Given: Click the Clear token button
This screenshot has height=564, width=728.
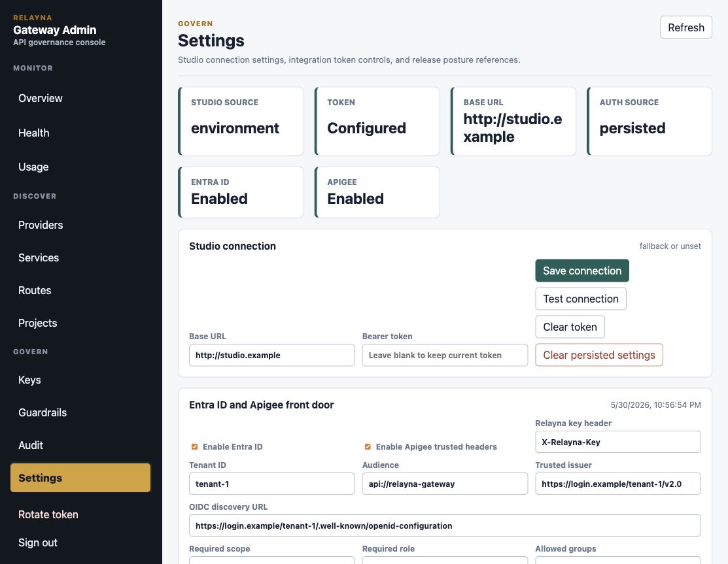Looking at the screenshot, I should (570, 327).
